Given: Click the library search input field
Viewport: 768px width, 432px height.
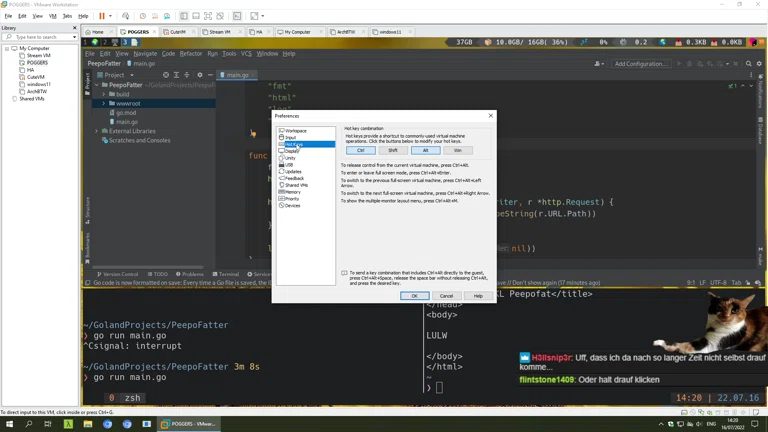Looking at the screenshot, I should 38,37.
